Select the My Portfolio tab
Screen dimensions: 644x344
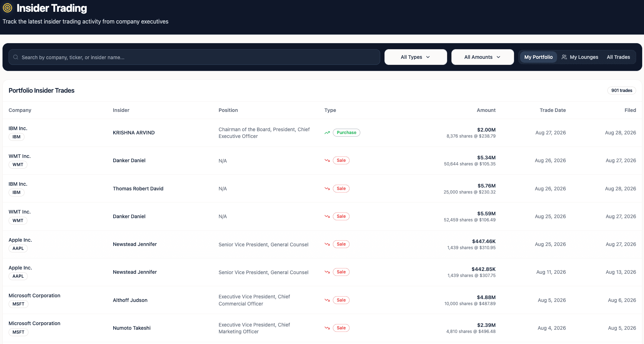tap(538, 57)
